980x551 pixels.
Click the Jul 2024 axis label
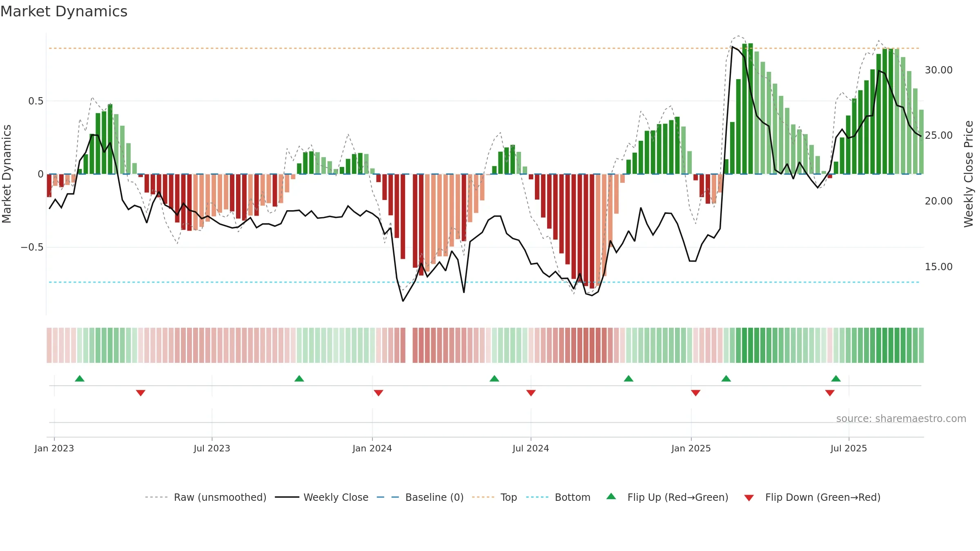(531, 448)
